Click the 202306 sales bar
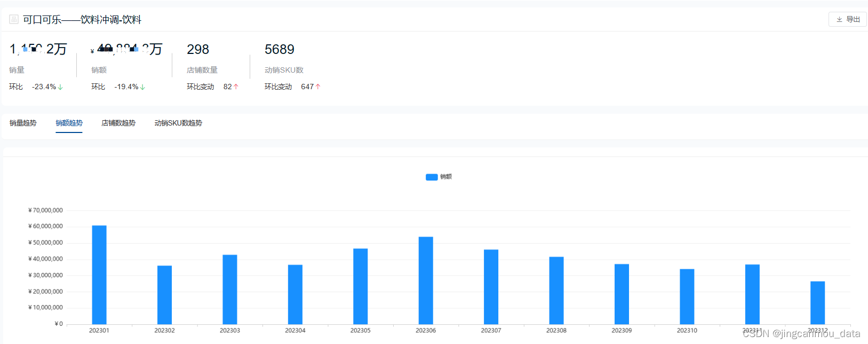Image resolution: width=868 pixels, height=344 pixels. (426, 280)
